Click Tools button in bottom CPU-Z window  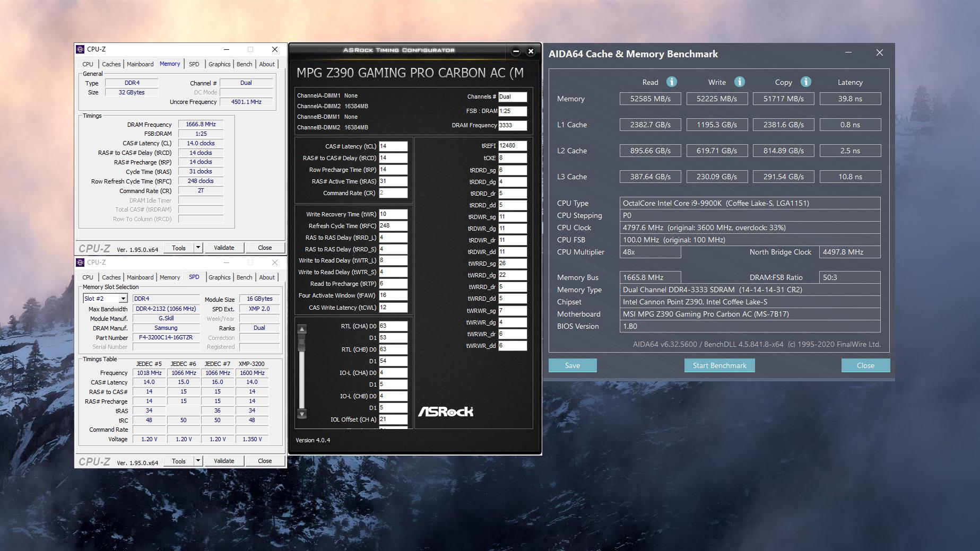179,461
